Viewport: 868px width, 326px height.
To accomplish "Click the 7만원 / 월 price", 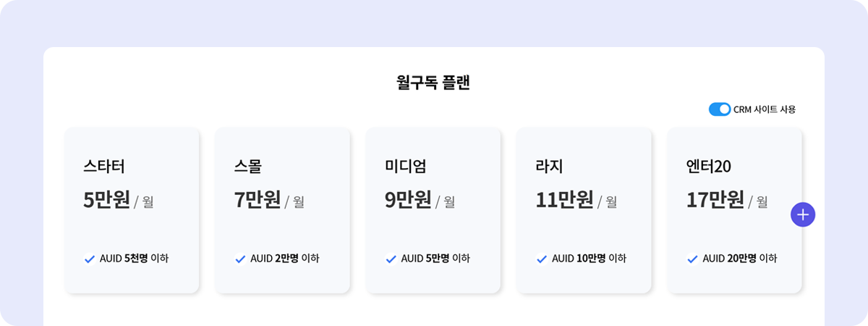I will click(x=269, y=200).
